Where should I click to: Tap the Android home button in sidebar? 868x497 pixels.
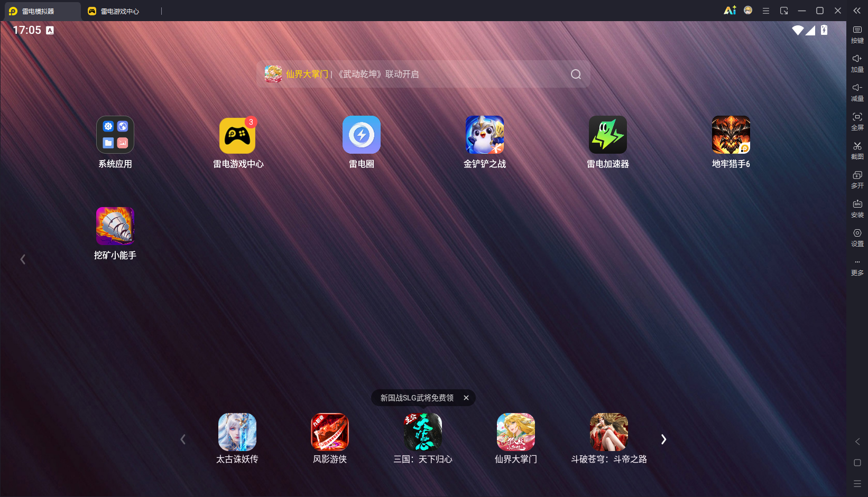857,463
